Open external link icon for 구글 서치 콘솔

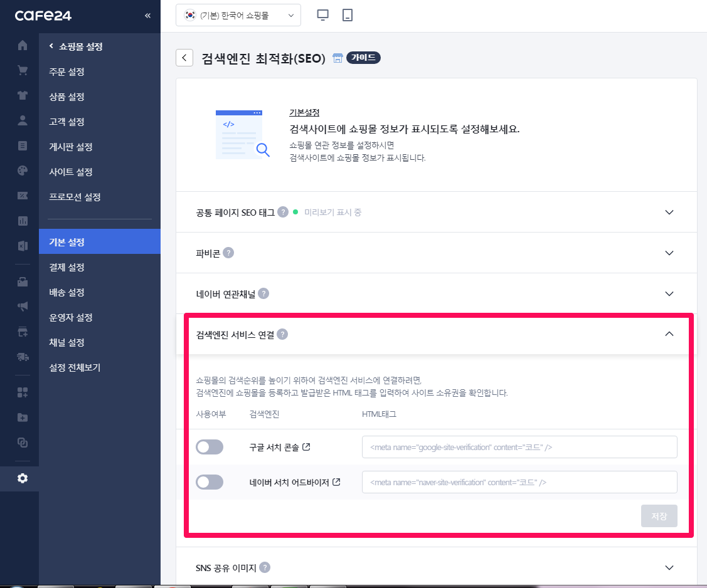coord(306,447)
